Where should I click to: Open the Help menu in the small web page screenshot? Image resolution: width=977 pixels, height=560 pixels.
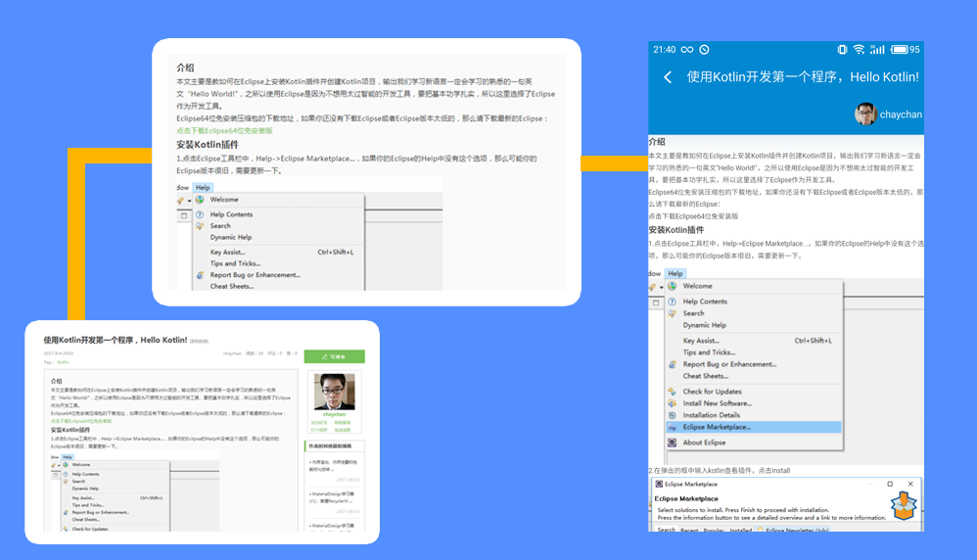coord(68,457)
